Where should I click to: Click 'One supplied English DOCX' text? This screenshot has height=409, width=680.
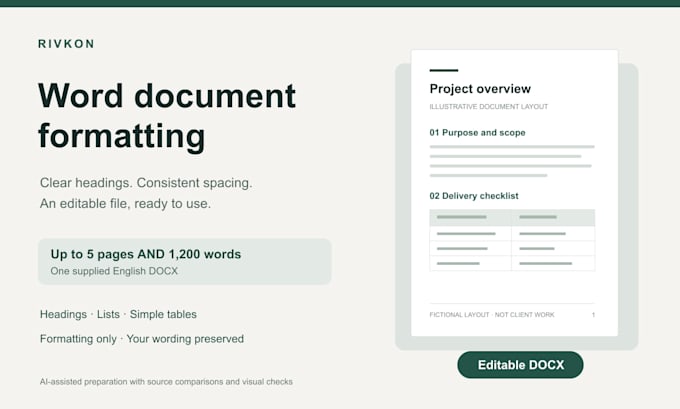coord(114,271)
